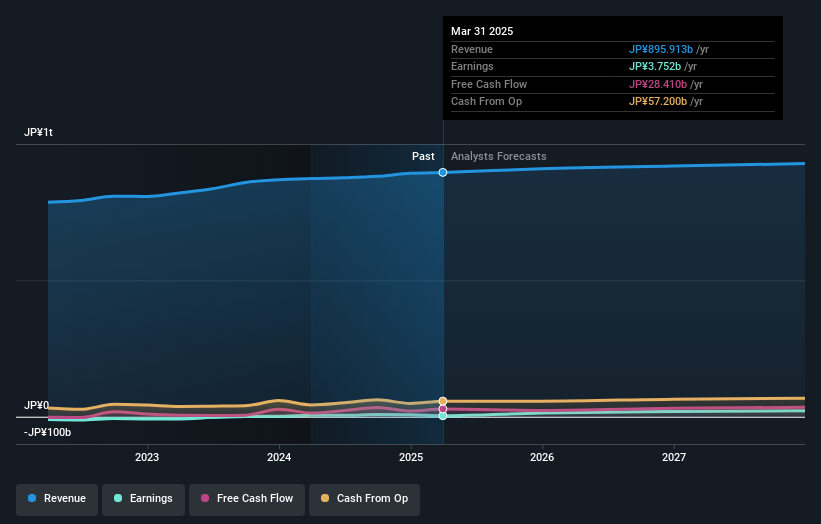Click the JP¥3.752b earnings value

tap(655, 66)
